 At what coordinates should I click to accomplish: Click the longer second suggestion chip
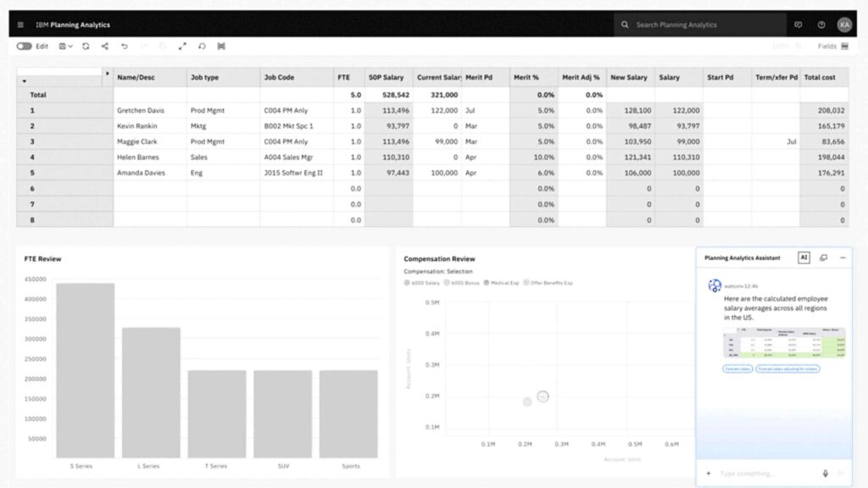click(x=787, y=369)
